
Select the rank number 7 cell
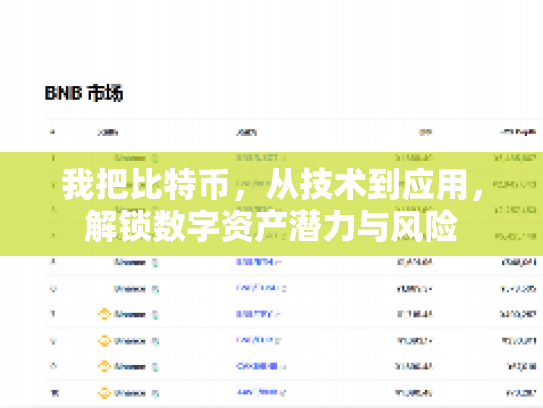53,314
